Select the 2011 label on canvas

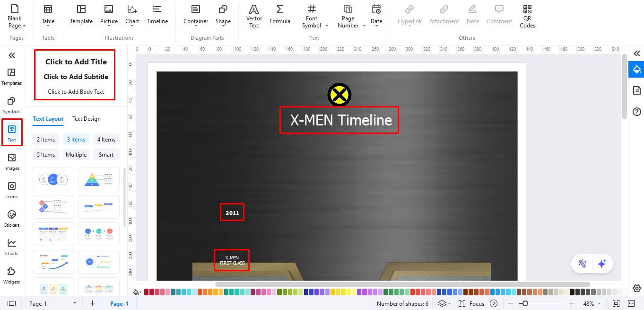point(232,213)
